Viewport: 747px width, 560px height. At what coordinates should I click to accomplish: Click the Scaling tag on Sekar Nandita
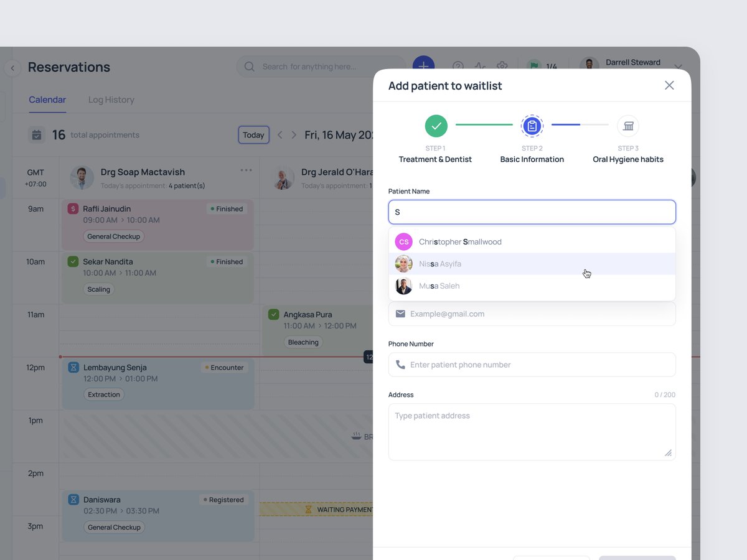(98, 289)
